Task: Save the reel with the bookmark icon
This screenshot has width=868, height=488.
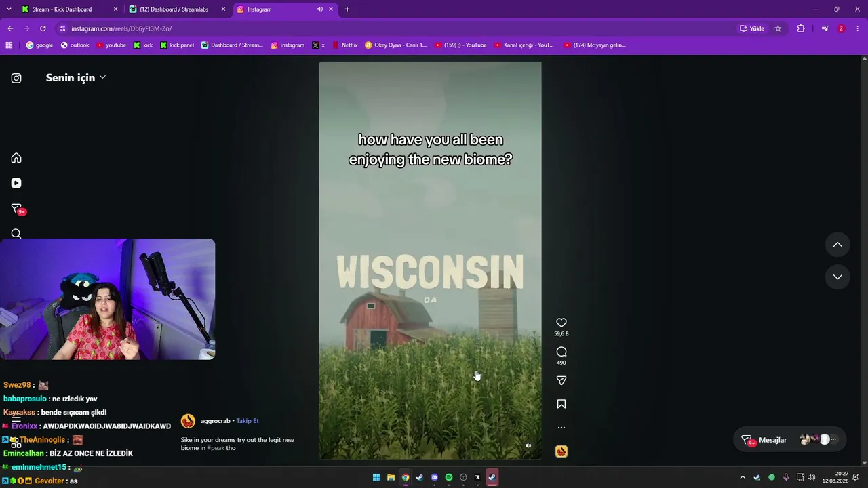Action: click(561, 404)
